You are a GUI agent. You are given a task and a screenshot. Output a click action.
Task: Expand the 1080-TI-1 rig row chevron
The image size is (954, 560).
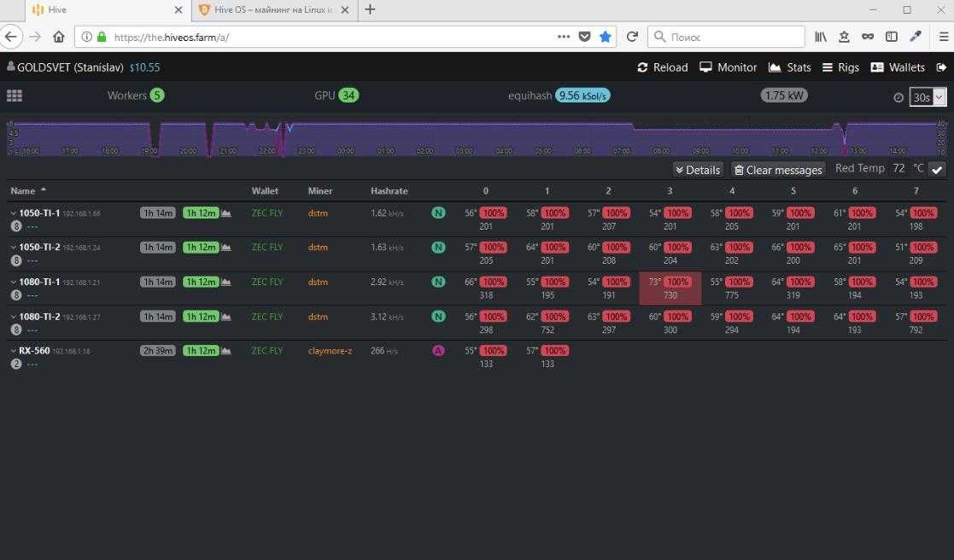click(x=14, y=283)
